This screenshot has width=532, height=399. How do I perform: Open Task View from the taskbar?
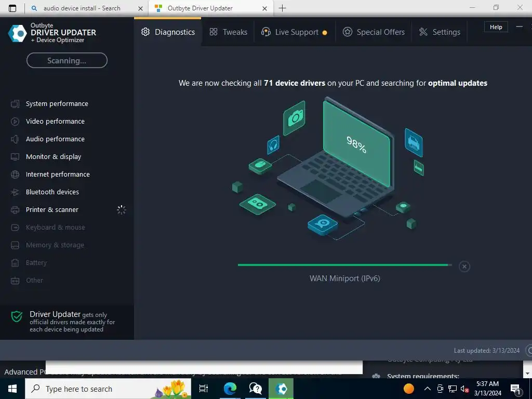point(204,389)
